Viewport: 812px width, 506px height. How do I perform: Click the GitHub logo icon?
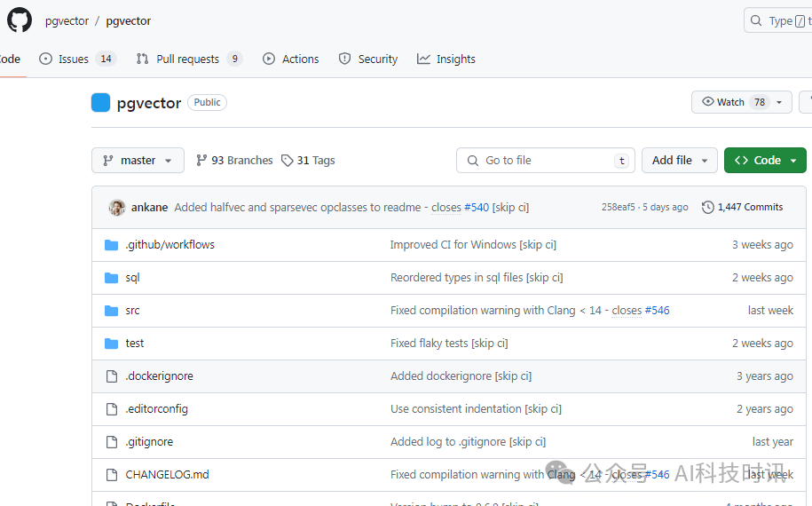20,20
